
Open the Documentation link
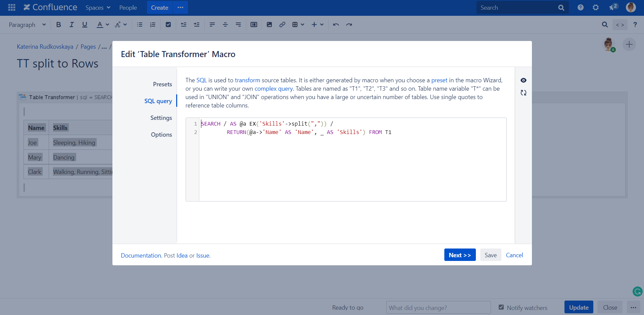141,256
